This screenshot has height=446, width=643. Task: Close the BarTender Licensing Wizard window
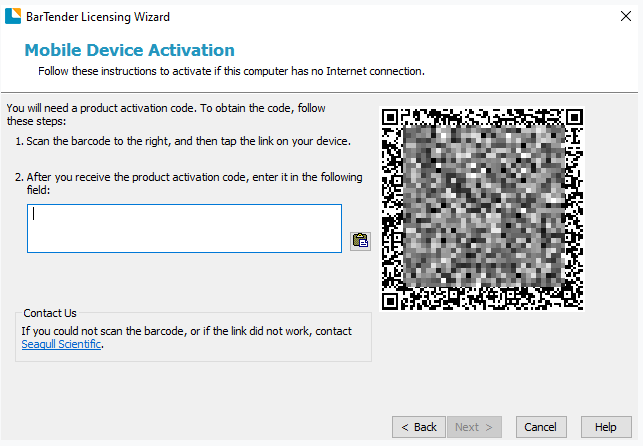[626, 16]
